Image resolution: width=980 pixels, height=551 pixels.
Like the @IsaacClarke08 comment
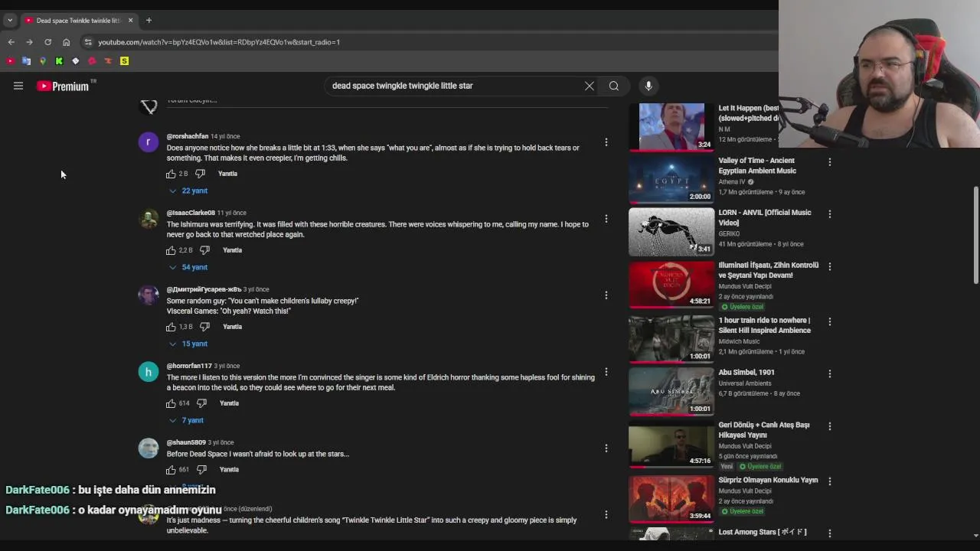(171, 250)
